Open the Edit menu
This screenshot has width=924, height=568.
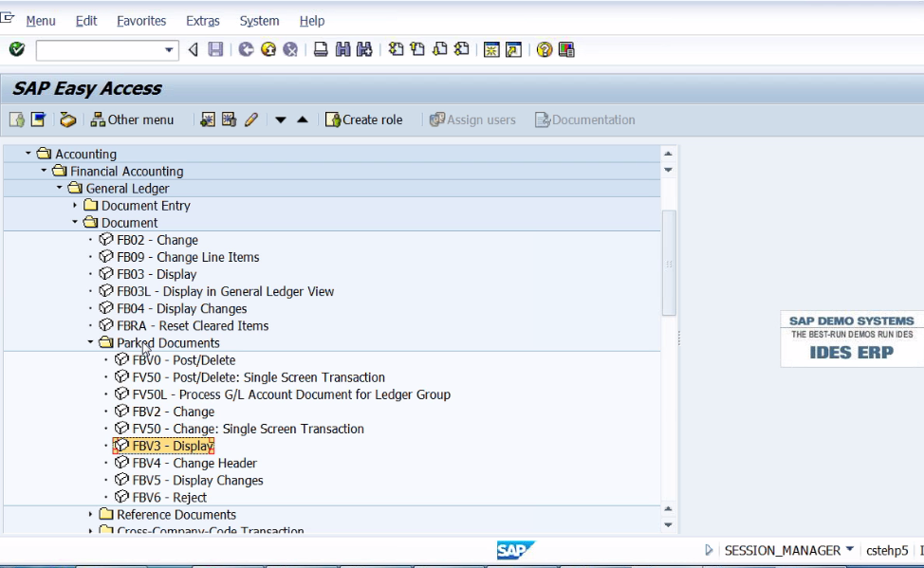tap(86, 21)
